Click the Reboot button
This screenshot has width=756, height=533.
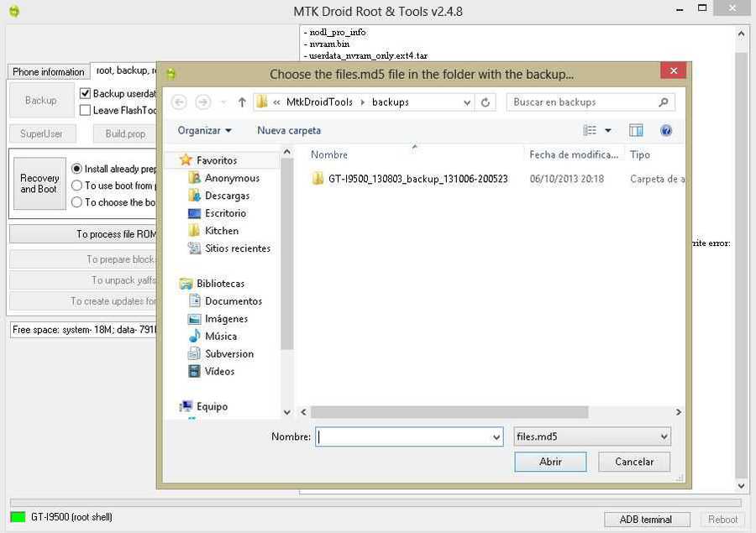[x=722, y=520]
